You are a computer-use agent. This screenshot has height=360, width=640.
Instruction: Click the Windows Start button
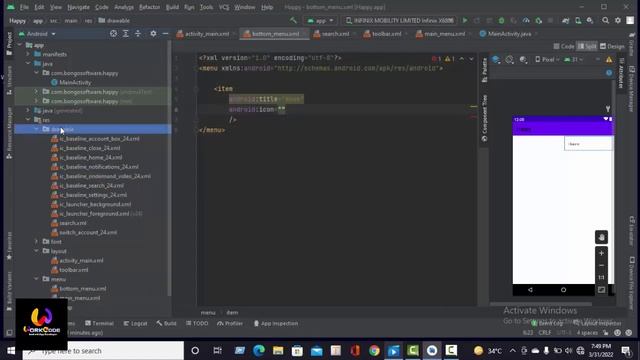(11, 351)
